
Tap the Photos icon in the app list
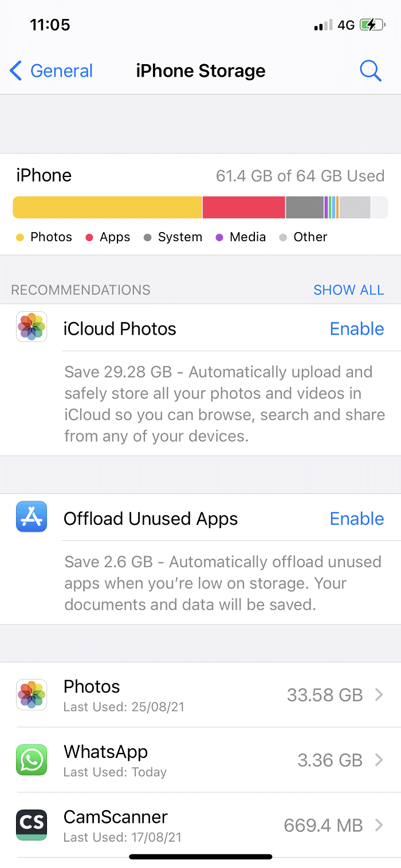pos(32,694)
